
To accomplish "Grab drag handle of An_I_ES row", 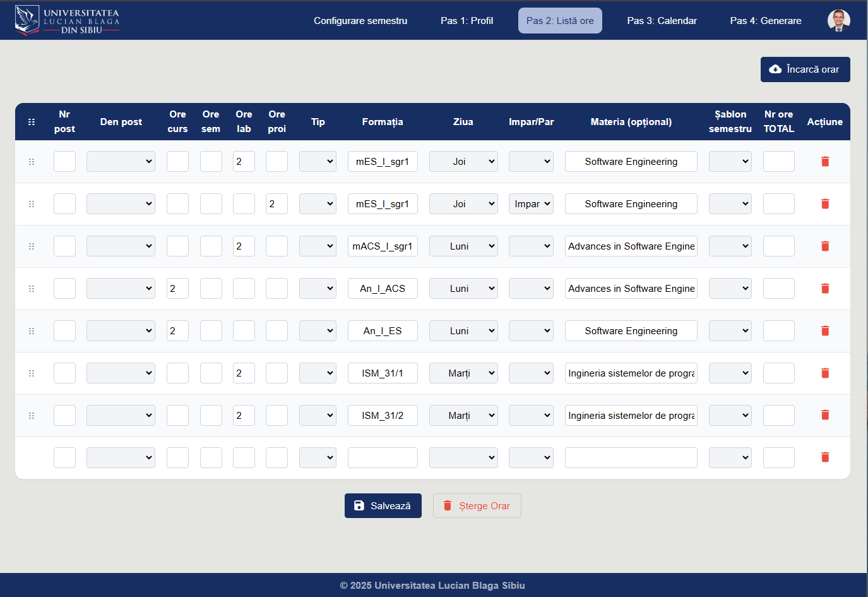I will (32, 331).
